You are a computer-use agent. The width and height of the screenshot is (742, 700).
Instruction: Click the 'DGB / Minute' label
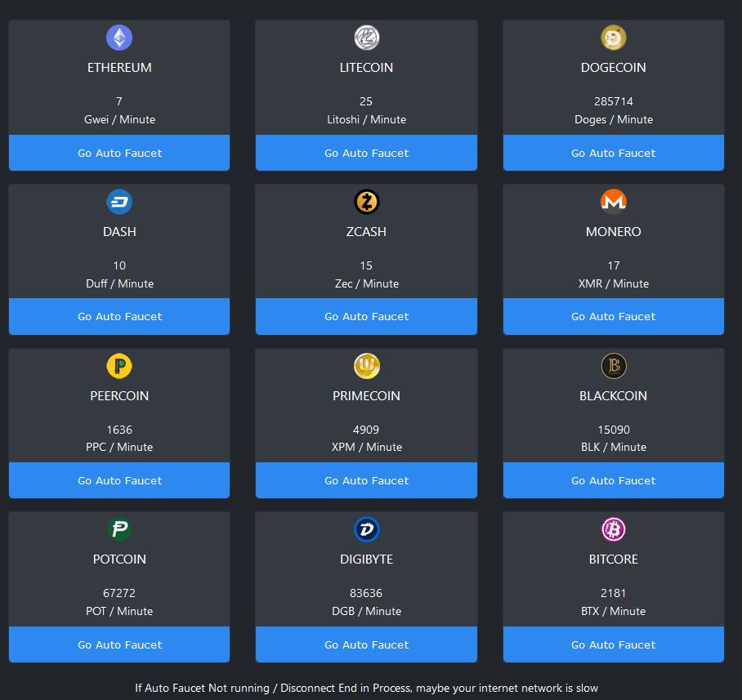[366, 611]
